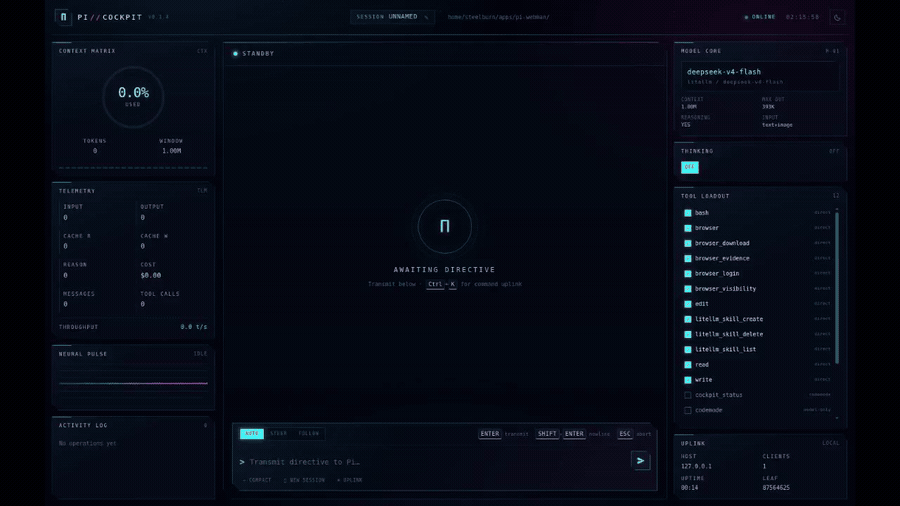Click the K key hint in center
This screenshot has width=900, height=506.
452,284
